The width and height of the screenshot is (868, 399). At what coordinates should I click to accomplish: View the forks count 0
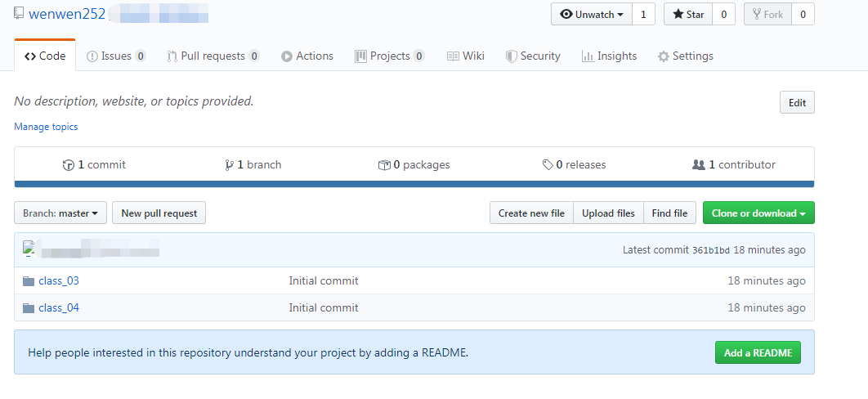pos(803,15)
